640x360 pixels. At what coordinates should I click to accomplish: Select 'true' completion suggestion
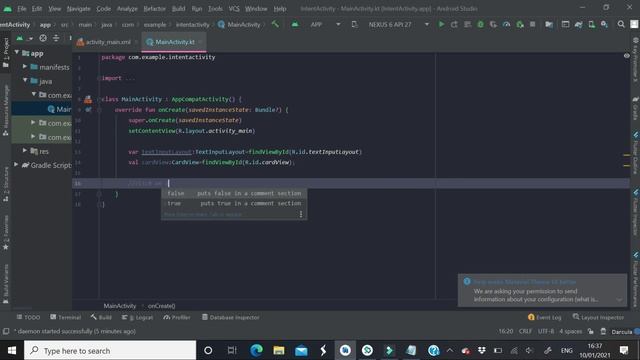[234, 203]
